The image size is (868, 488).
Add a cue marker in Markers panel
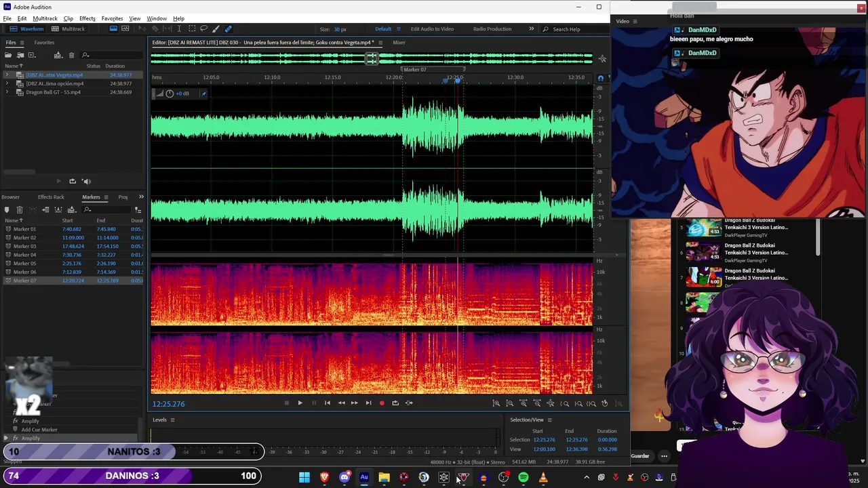(x=7, y=210)
